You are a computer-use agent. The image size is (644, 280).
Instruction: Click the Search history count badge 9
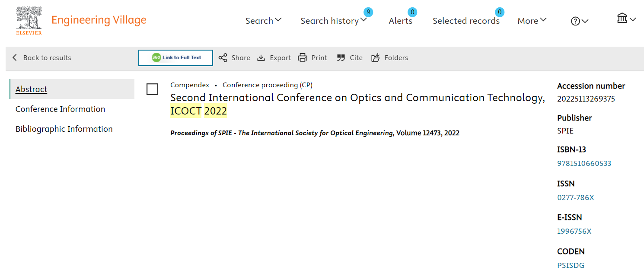368,12
